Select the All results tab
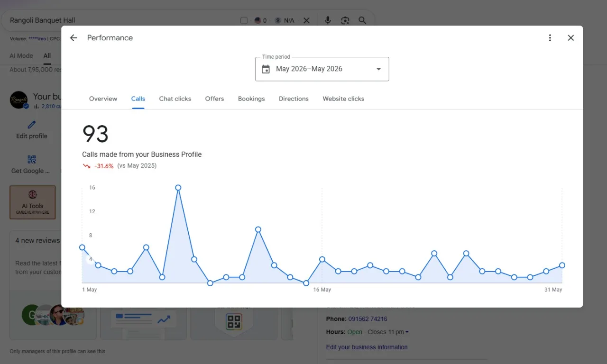607x364 pixels. click(47, 55)
